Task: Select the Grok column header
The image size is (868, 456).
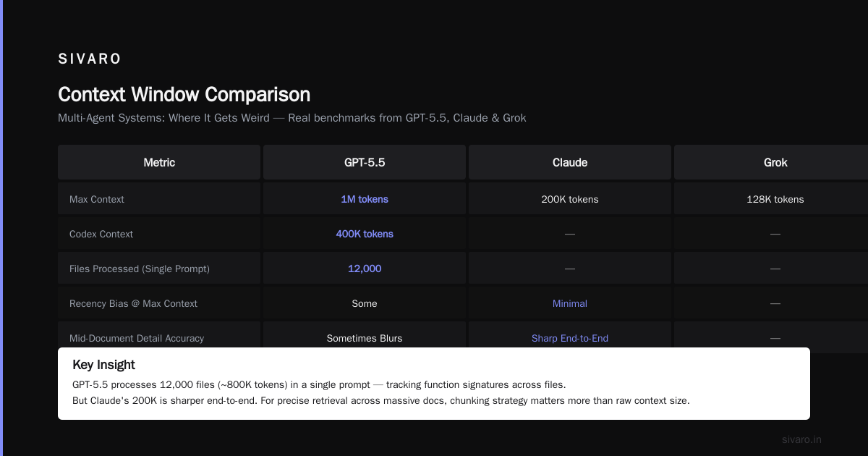Action: pyautogui.click(x=771, y=162)
